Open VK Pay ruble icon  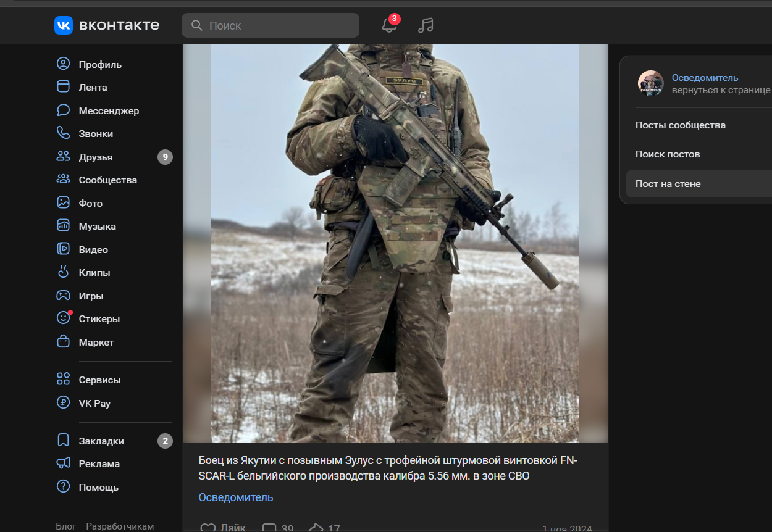click(x=64, y=403)
